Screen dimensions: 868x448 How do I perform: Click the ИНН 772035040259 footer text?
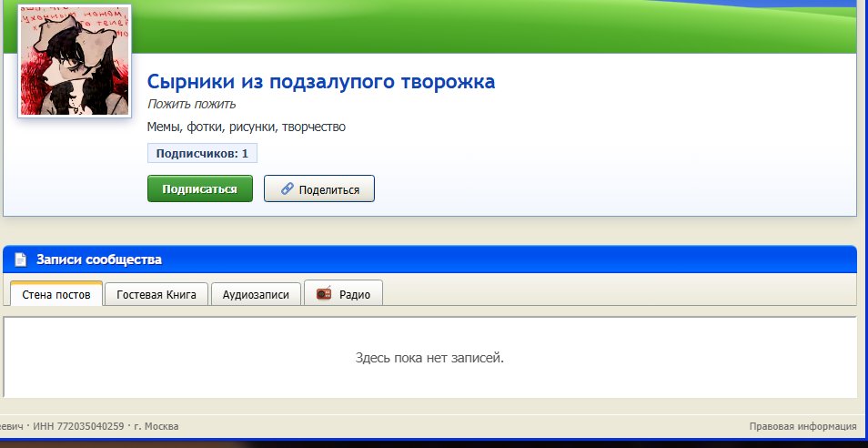tap(78, 426)
